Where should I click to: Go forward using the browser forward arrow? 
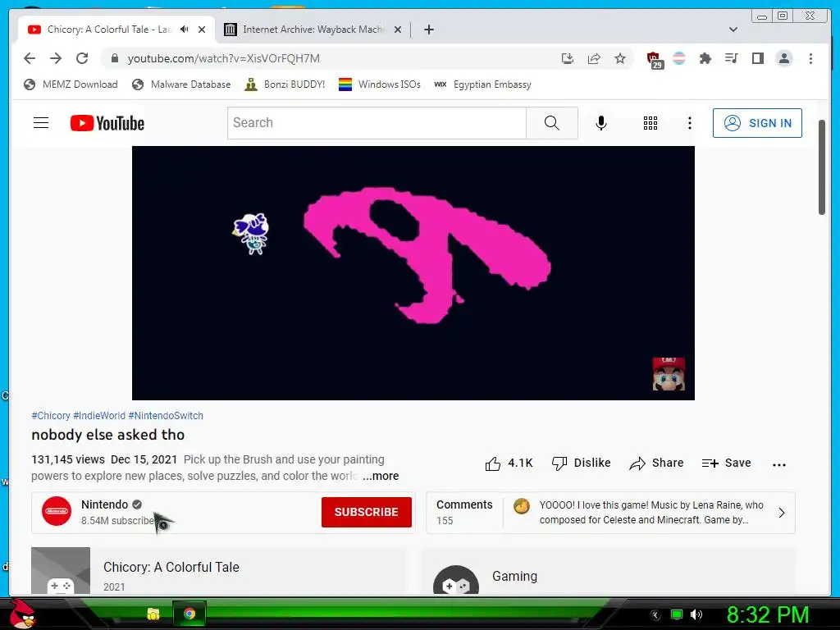[x=56, y=58]
